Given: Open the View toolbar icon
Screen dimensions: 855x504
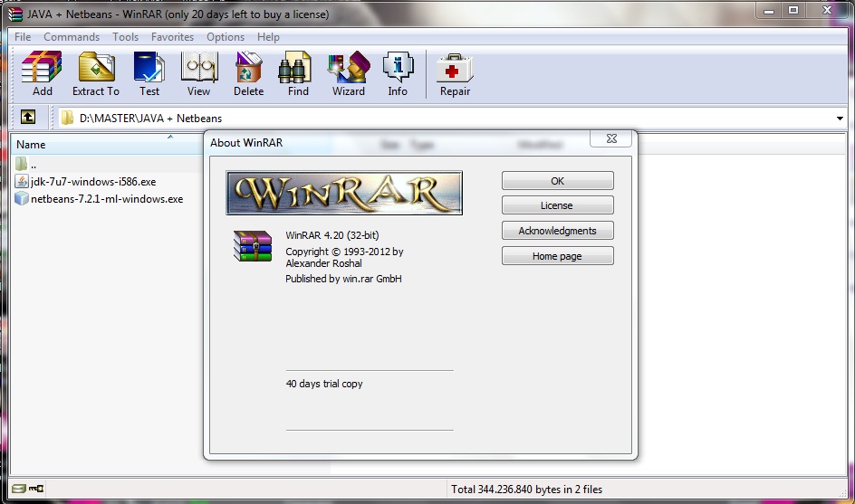Looking at the screenshot, I should click(199, 66).
